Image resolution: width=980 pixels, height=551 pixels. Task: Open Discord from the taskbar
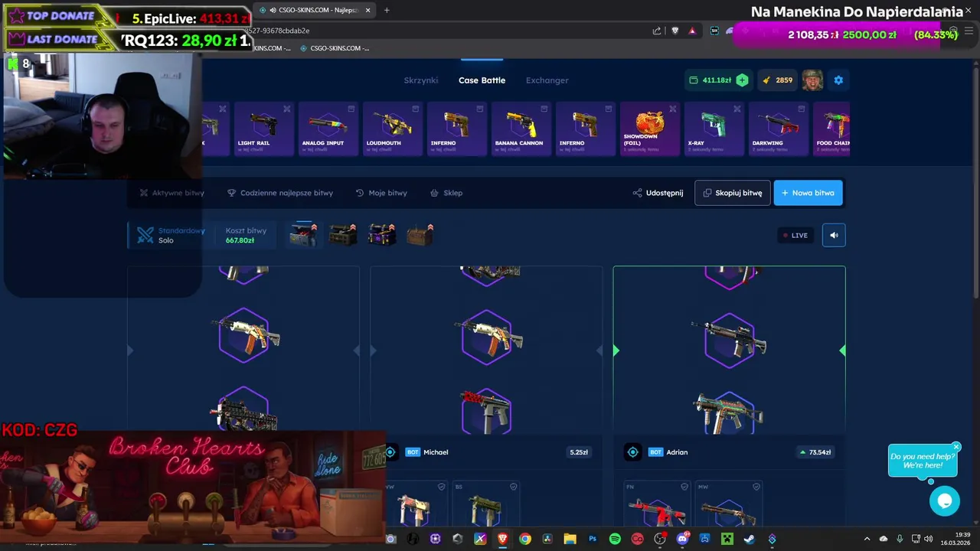coord(682,539)
